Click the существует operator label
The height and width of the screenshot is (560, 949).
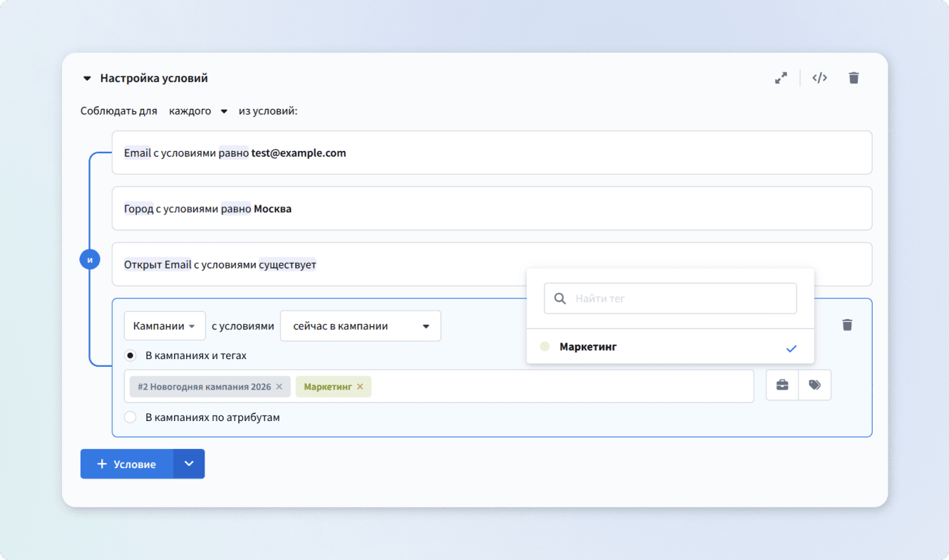[287, 264]
